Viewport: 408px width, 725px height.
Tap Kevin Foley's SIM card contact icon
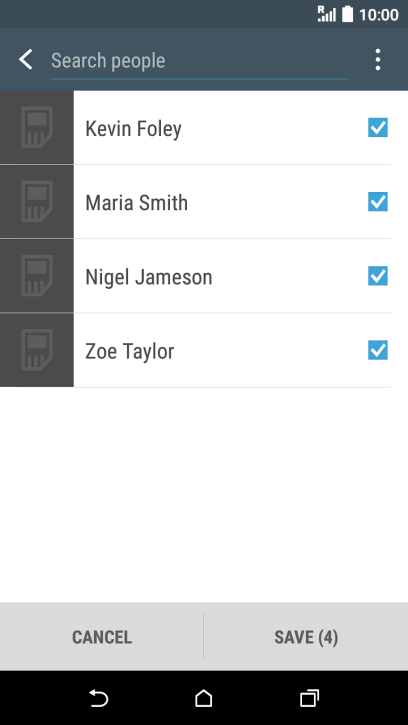[x=37, y=128]
